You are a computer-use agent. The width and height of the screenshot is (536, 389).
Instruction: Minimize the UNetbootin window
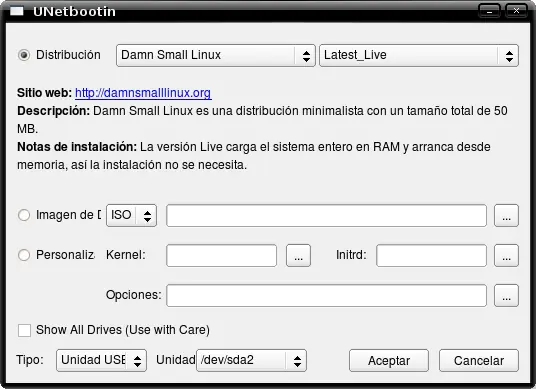point(489,11)
